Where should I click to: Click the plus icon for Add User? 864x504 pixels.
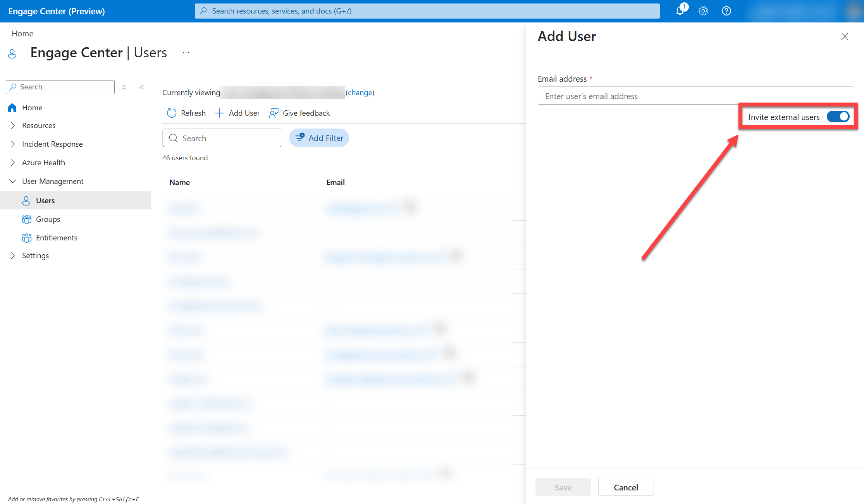[x=220, y=113]
